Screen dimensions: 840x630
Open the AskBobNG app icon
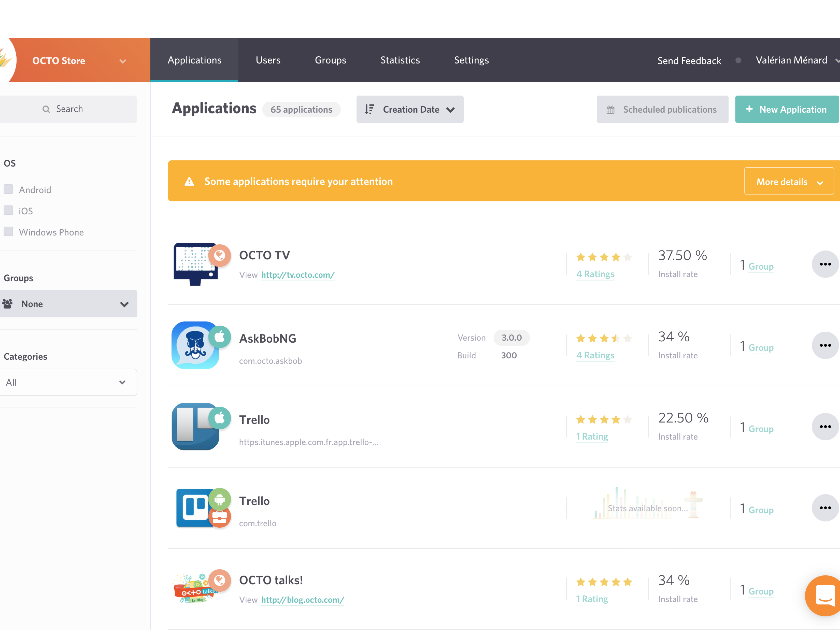tap(195, 345)
